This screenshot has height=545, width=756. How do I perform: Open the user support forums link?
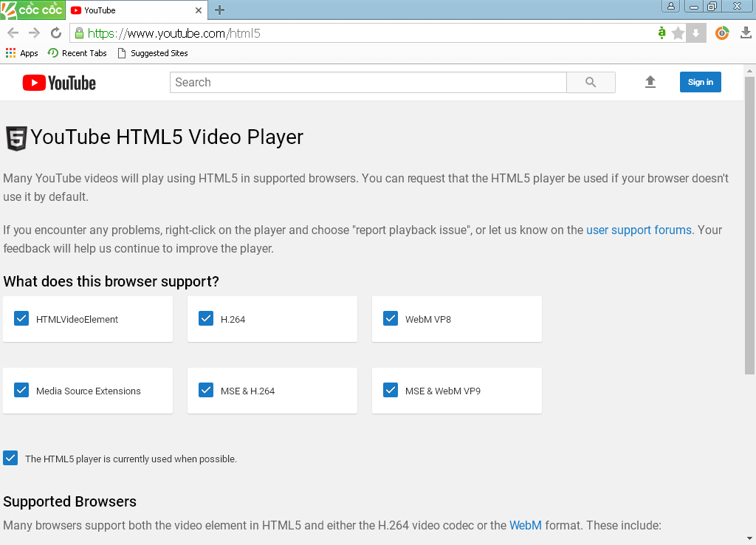pyautogui.click(x=639, y=230)
